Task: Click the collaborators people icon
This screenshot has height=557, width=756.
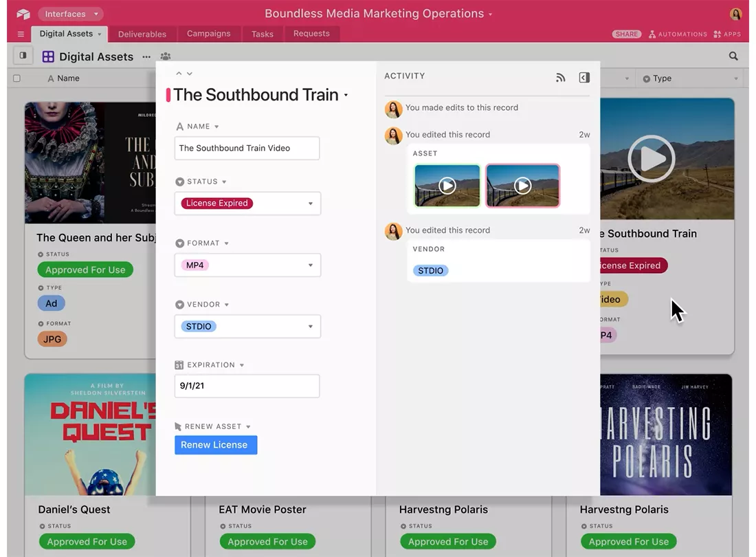Action: point(166,56)
